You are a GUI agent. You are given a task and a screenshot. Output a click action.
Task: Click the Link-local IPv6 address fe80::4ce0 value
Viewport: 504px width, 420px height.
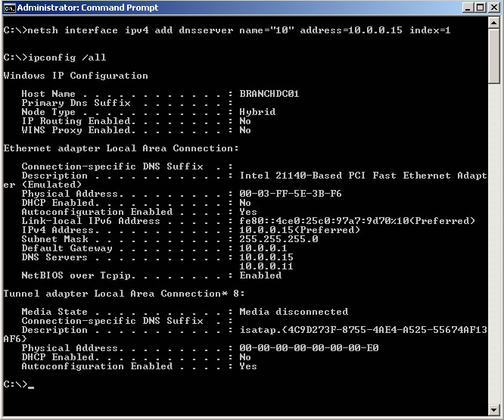coord(356,221)
